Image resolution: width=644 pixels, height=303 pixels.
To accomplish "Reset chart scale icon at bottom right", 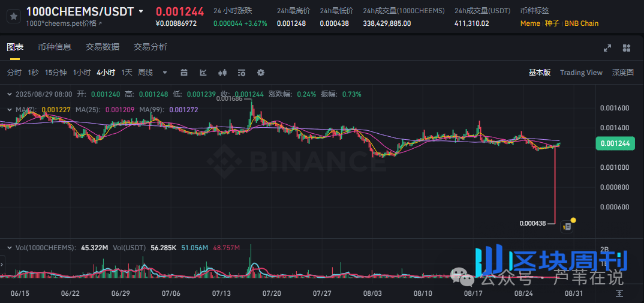I will [x=619, y=293].
